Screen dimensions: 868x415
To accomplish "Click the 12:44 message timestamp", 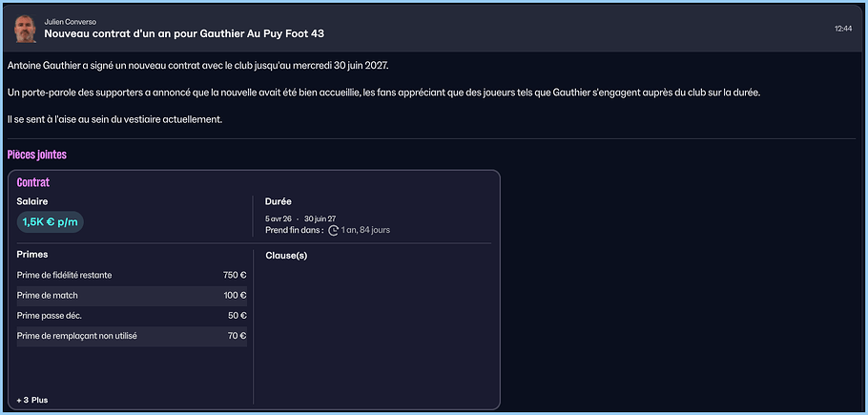I will (x=842, y=29).
